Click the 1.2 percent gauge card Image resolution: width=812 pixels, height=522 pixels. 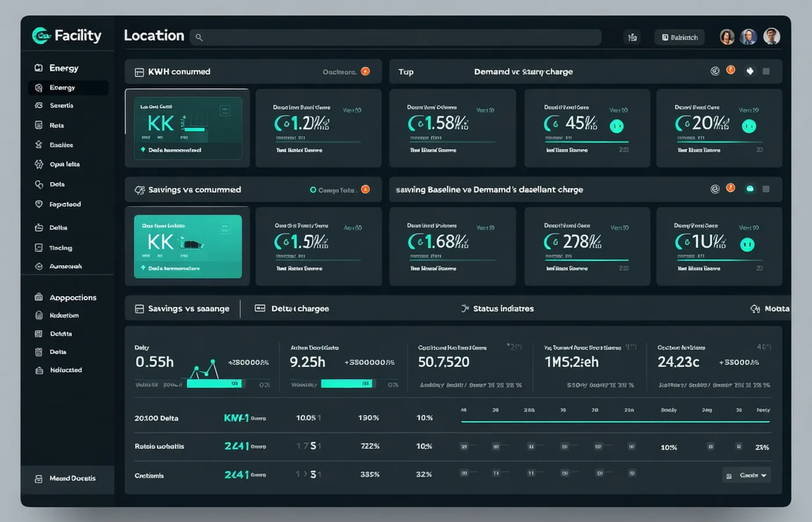(x=318, y=128)
